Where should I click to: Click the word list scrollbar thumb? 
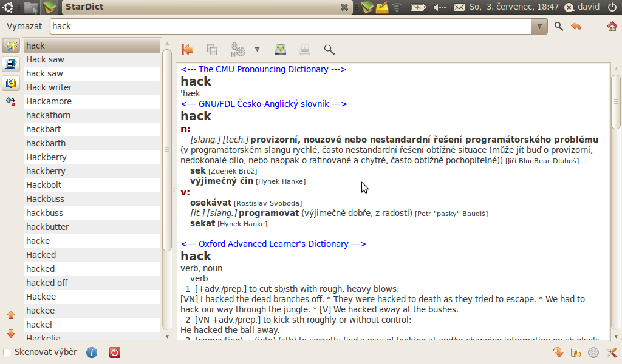coord(167,150)
